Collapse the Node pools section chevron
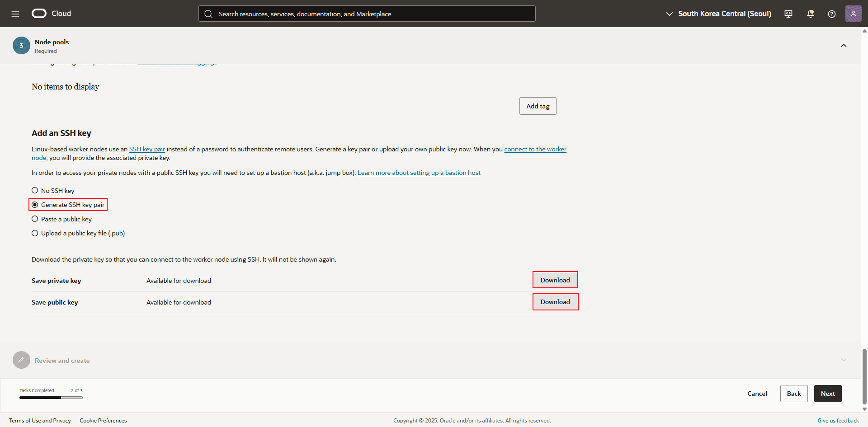The width and height of the screenshot is (868, 427). click(x=844, y=46)
